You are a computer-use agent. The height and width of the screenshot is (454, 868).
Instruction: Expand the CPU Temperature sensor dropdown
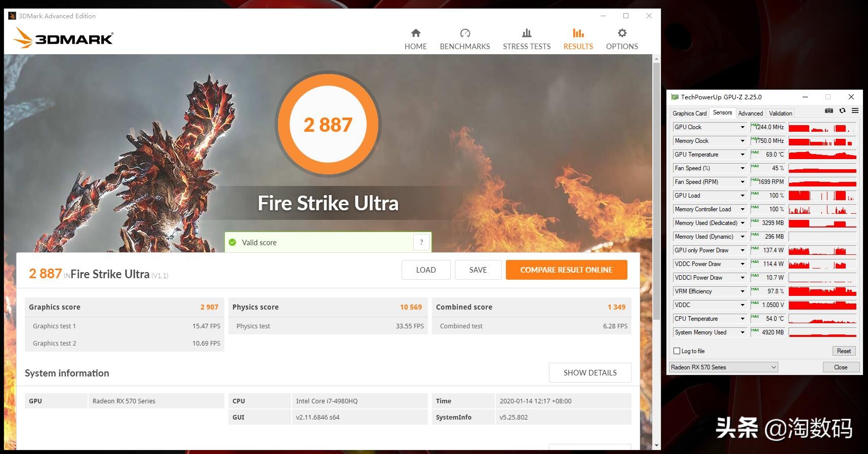click(x=742, y=319)
